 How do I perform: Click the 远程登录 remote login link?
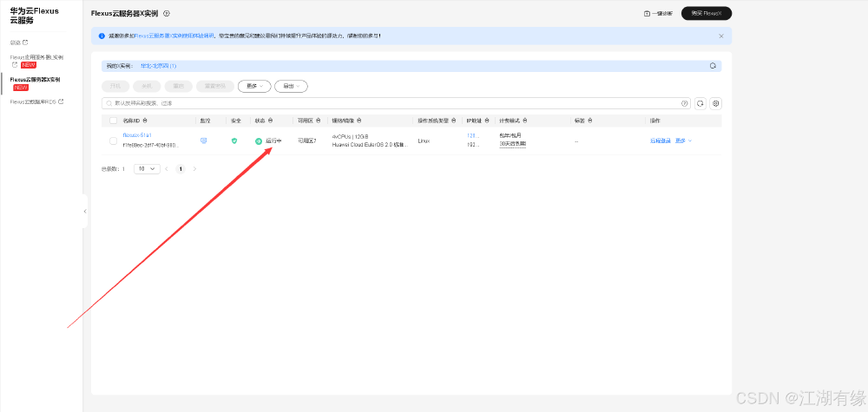pos(660,141)
